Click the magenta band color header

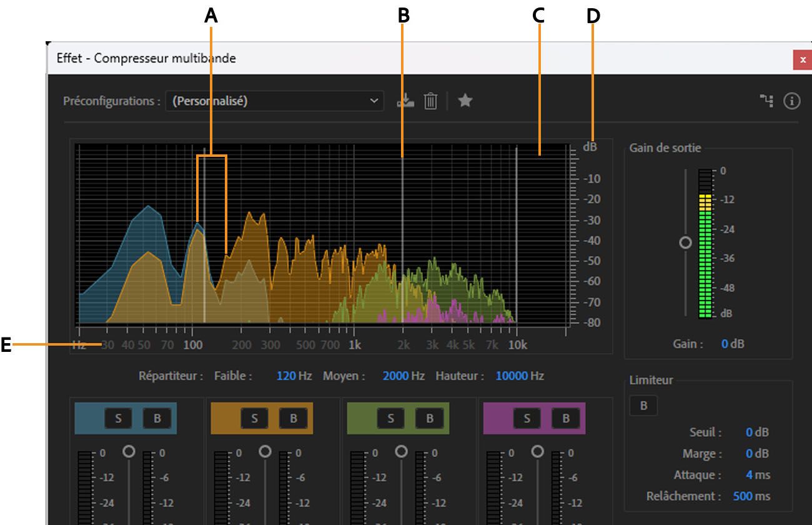[x=534, y=419]
